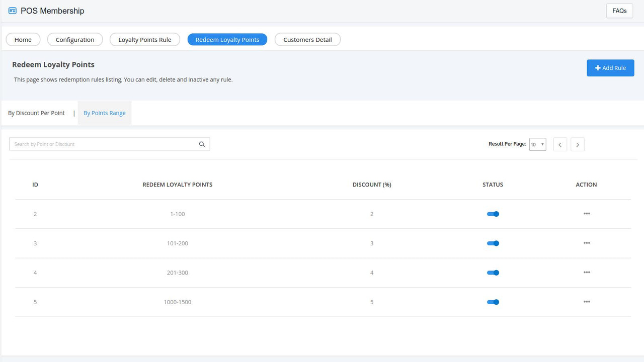Go to previous results page arrow
644x362 pixels.
[560, 145]
